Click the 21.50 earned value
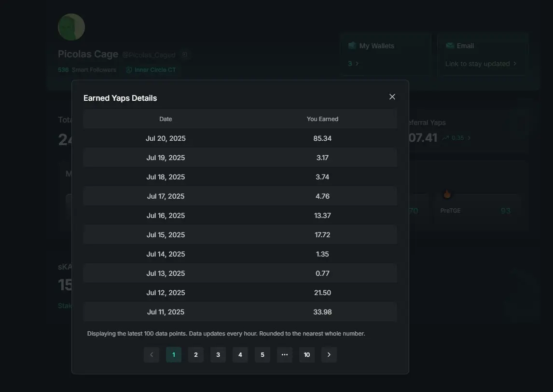The image size is (553, 392). pos(322,293)
